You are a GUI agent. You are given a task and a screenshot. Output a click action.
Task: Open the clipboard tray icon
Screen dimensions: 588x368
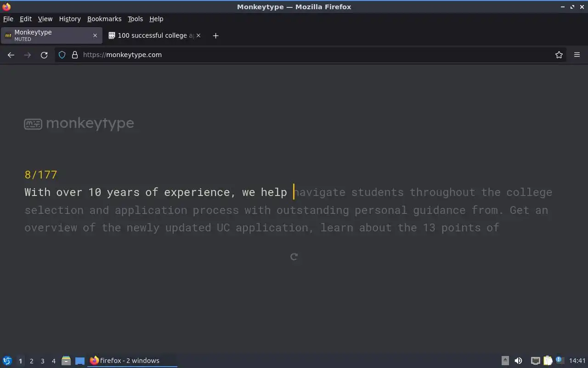(548, 361)
